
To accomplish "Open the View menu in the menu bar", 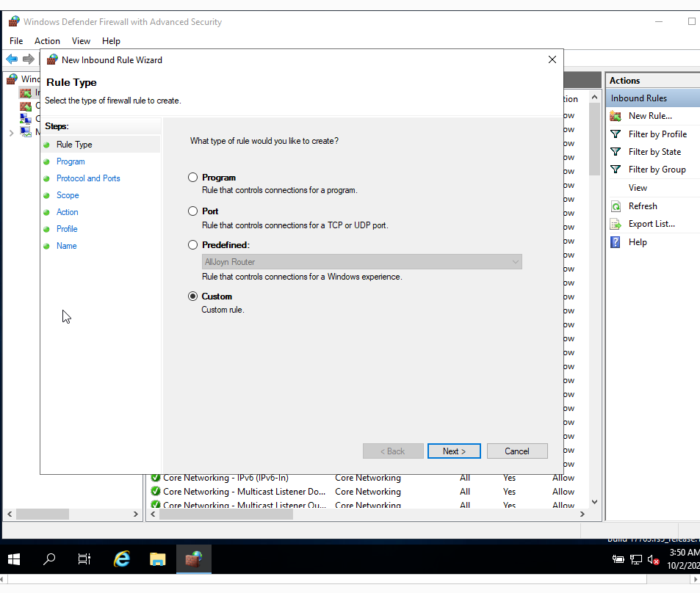I will (x=81, y=41).
